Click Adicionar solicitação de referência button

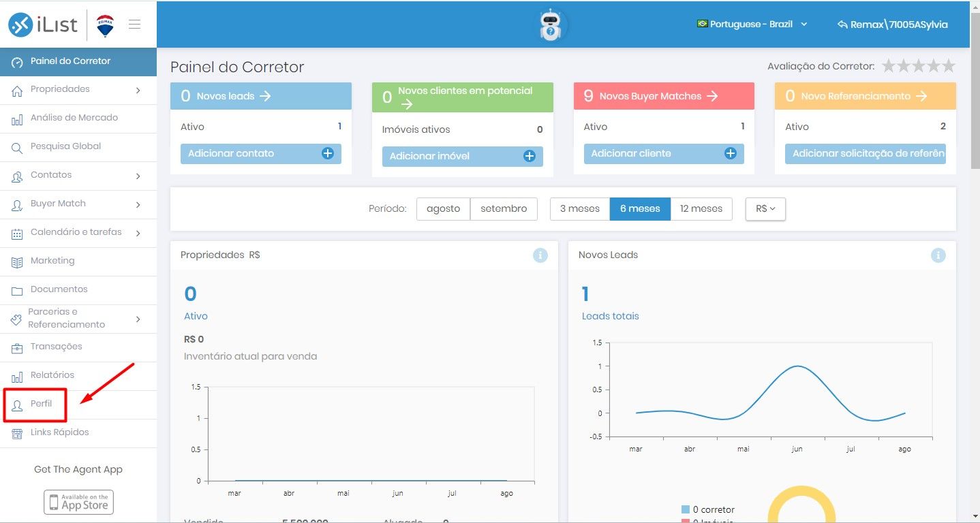click(x=866, y=153)
